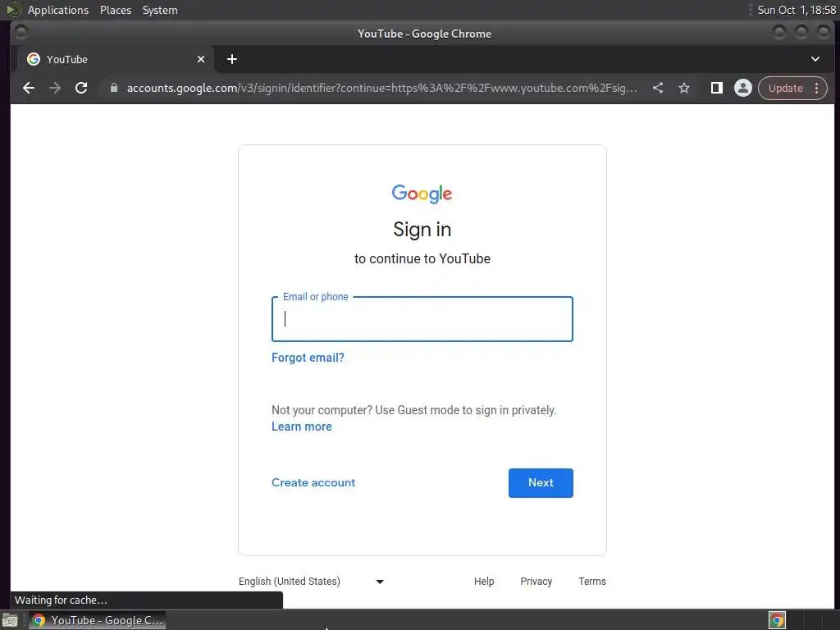Screen dimensions: 840x630
Task: Click the Chrome icon in bottom-right panel
Action: pyautogui.click(x=777, y=620)
